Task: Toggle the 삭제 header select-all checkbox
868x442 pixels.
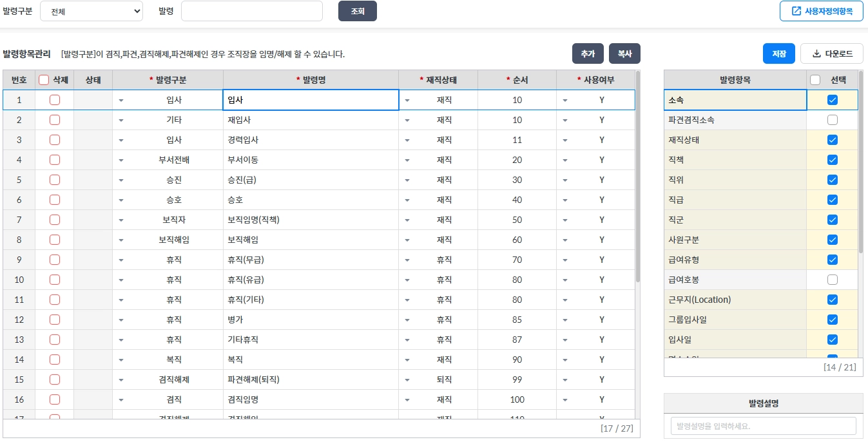Action: [44, 80]
